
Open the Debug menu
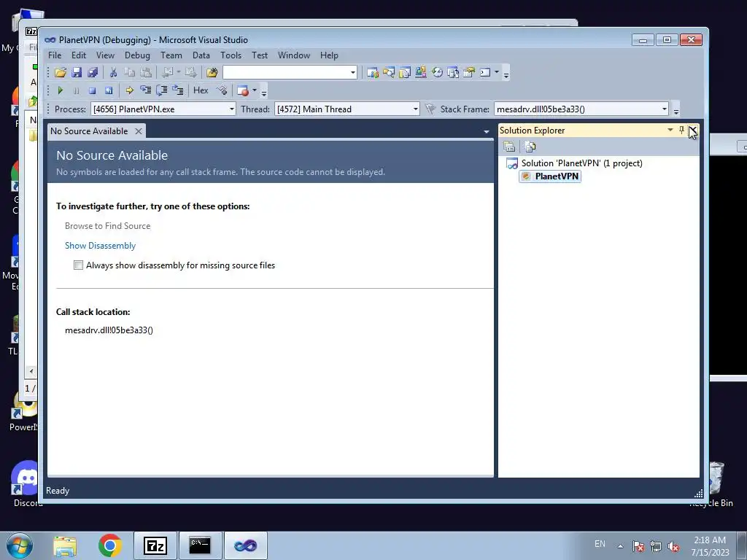[x=137, y=55]
